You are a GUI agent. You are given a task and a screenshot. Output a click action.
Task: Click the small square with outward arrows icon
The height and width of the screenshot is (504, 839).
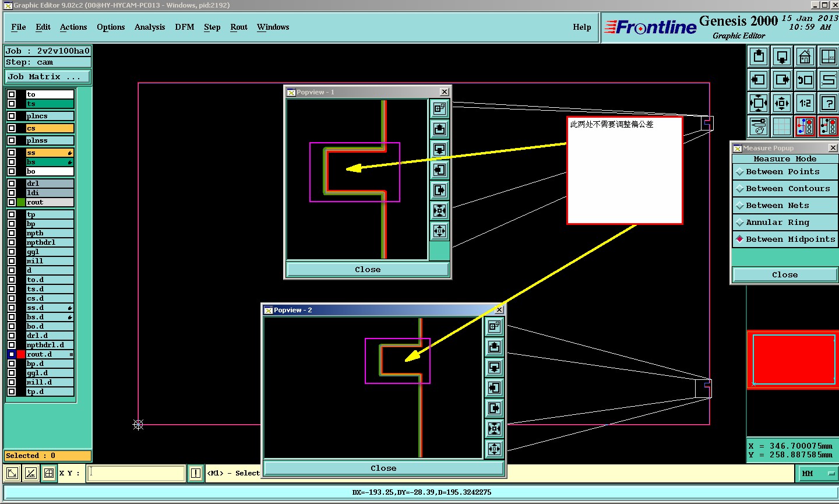point(782,103)
